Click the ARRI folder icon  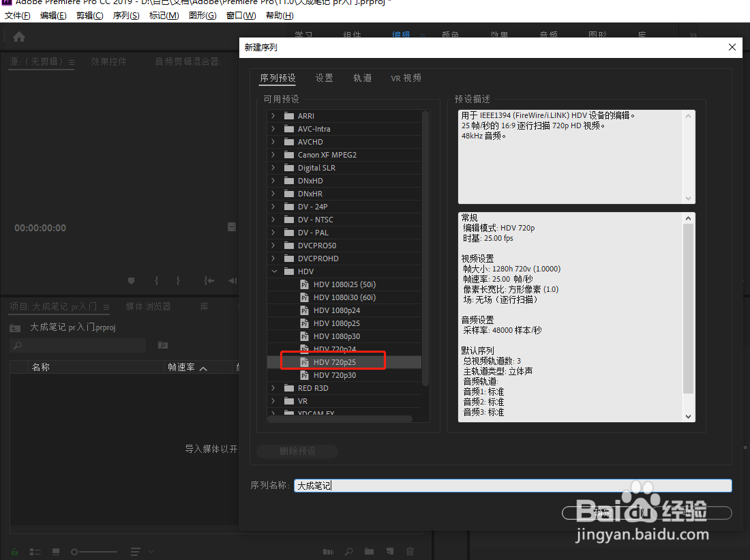tap(288, 116)
